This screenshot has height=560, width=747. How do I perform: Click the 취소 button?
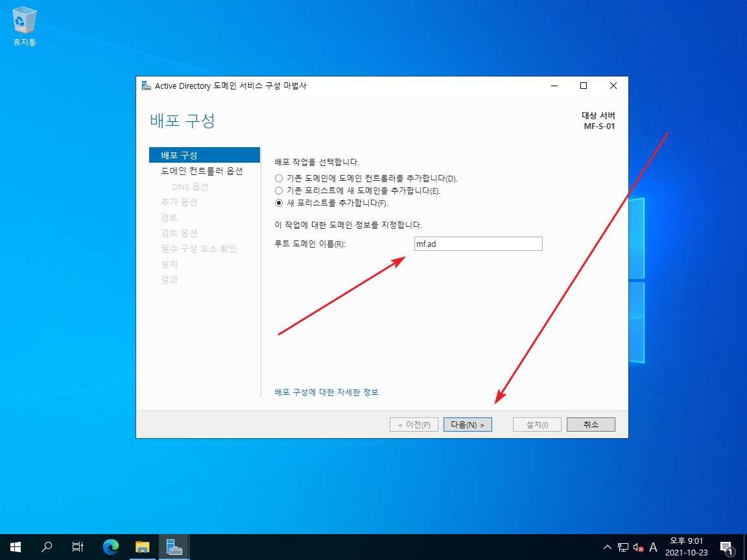coord(591,425)
